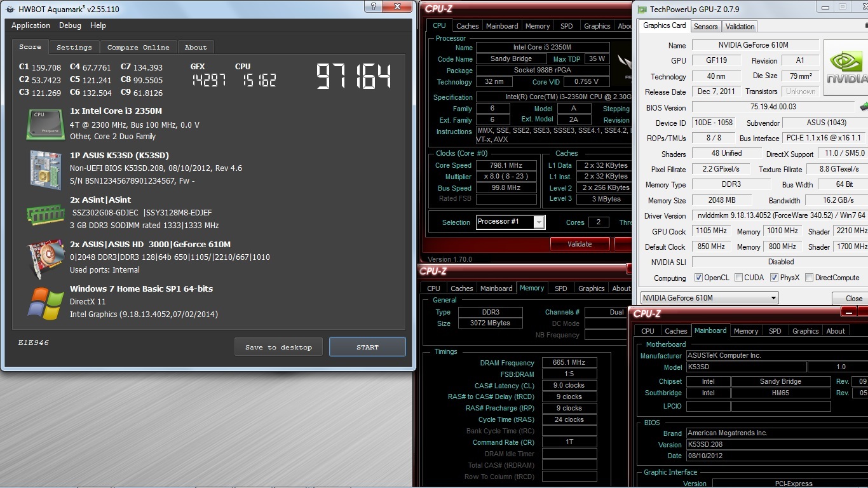Click the graphics card icon in Aquamark

(45, 258)
